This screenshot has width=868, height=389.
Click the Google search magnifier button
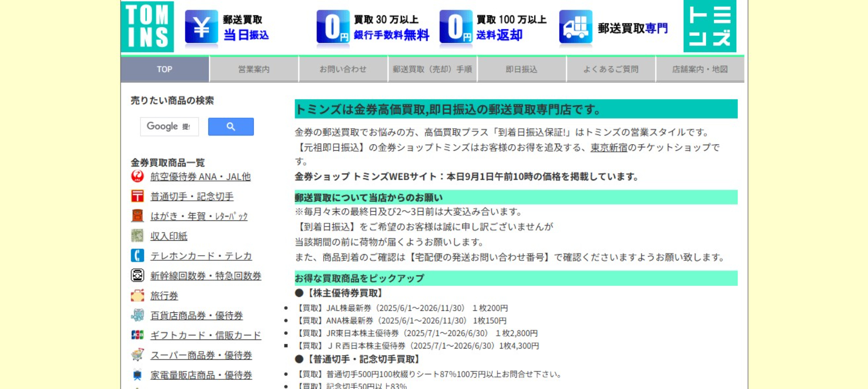pyautogui.click(x=231, y=127)
